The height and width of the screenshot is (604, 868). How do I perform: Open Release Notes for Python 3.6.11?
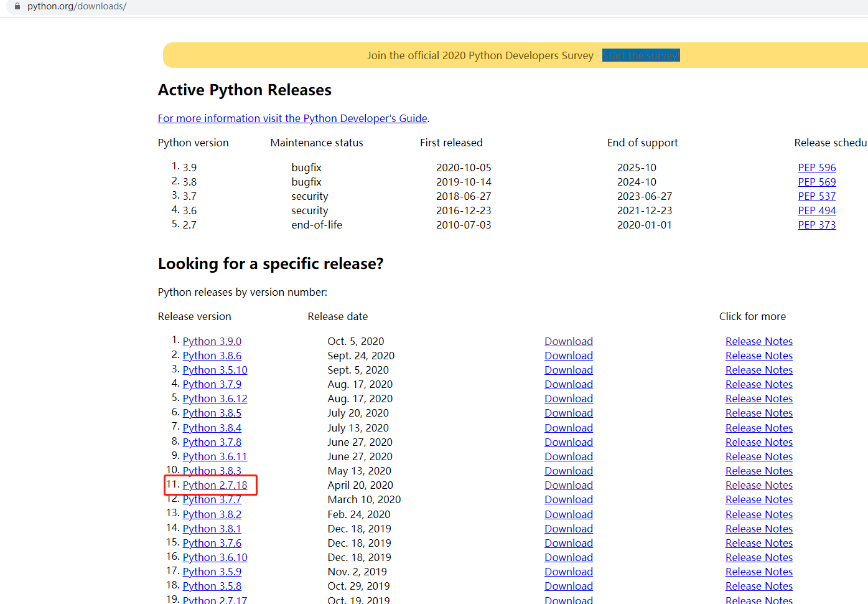click(x=759, y=456)
